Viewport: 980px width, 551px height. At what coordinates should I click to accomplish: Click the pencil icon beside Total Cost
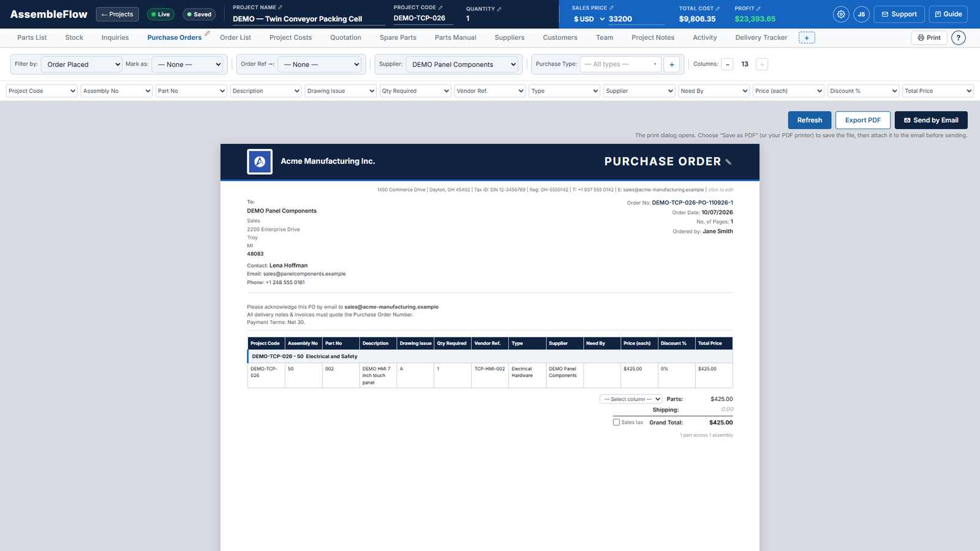coord(718,9)
